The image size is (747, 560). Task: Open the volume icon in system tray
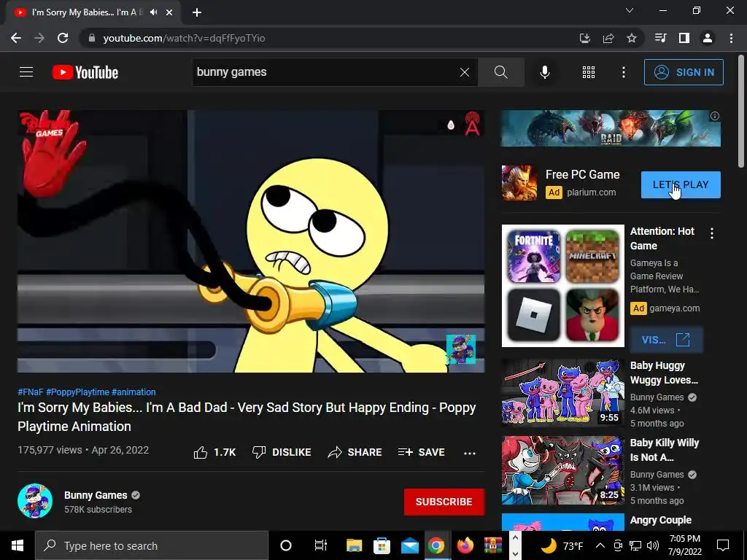click(653, 545)
